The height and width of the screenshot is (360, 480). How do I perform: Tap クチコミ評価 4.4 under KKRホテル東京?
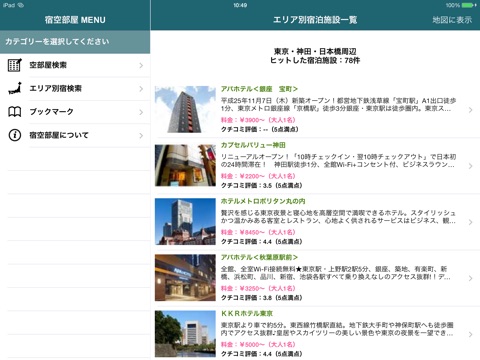tap(261, 354)
